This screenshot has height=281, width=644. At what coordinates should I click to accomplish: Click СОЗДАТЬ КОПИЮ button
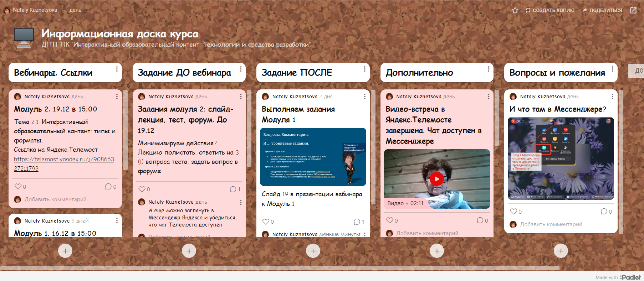550,10
